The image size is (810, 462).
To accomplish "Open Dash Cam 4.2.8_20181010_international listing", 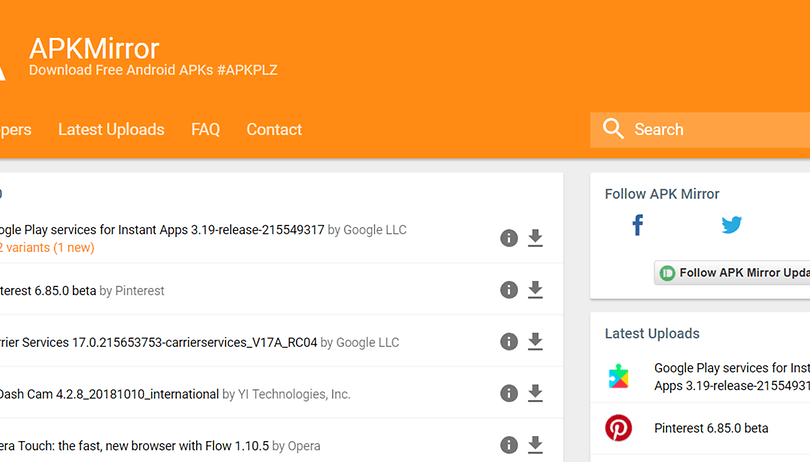I will 110,394.
